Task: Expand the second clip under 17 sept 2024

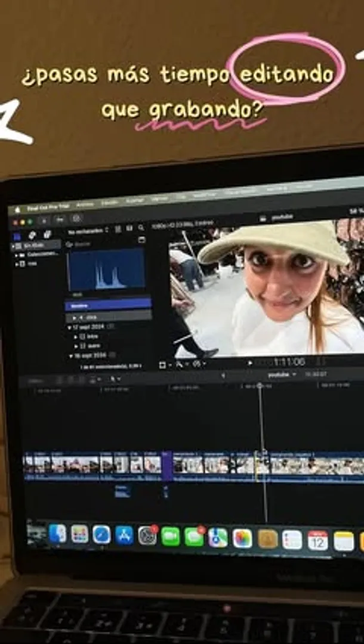Action: (76, 346)
